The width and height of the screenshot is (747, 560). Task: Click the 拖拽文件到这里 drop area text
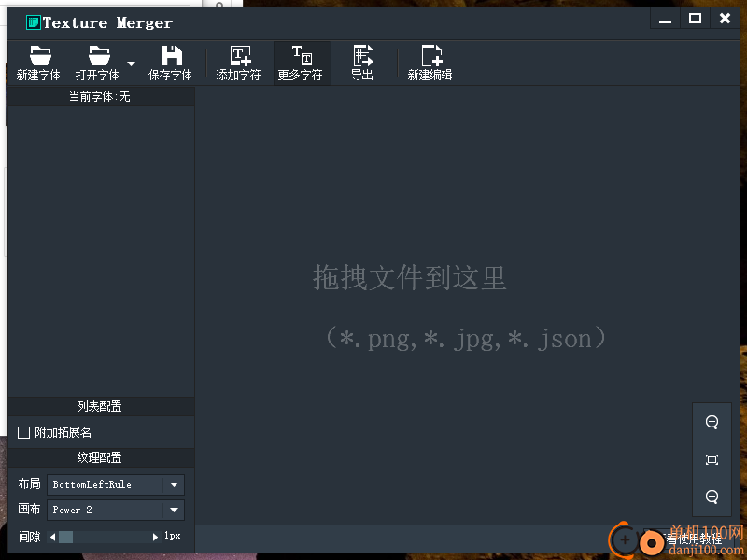[410, 277]
